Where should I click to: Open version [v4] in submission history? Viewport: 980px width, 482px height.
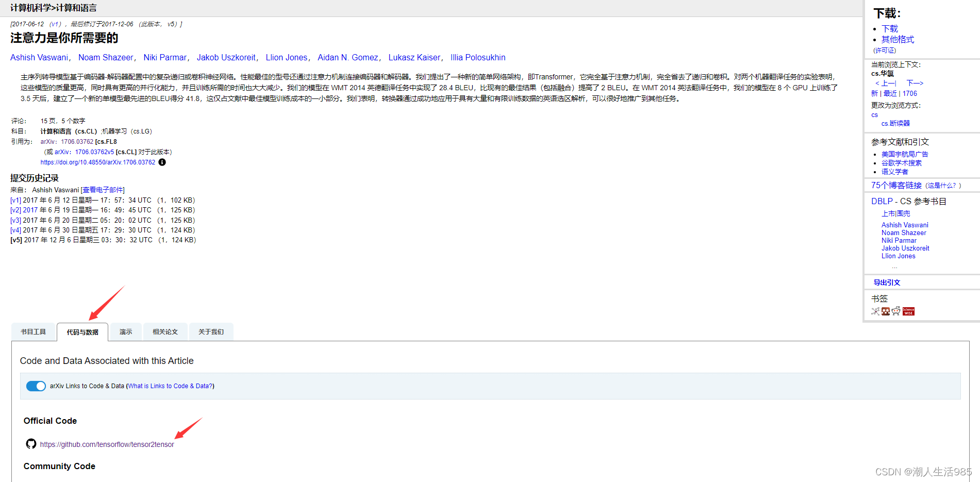click(x=15, y=230)
